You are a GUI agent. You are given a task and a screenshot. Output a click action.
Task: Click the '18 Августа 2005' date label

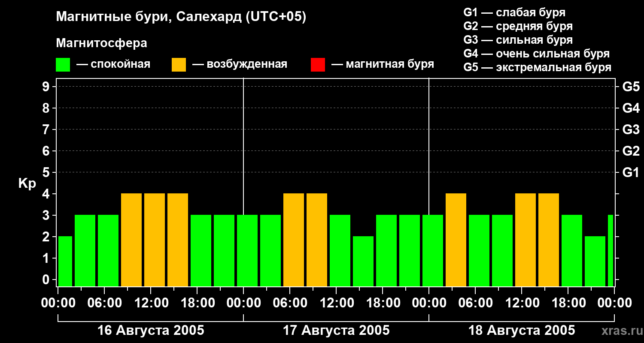click(522, 331)
